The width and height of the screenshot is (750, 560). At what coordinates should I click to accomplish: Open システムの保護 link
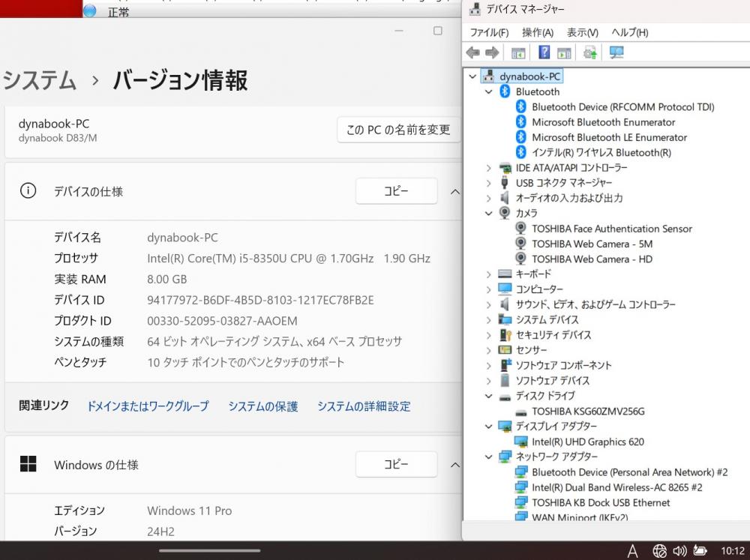tap(263, 406)
